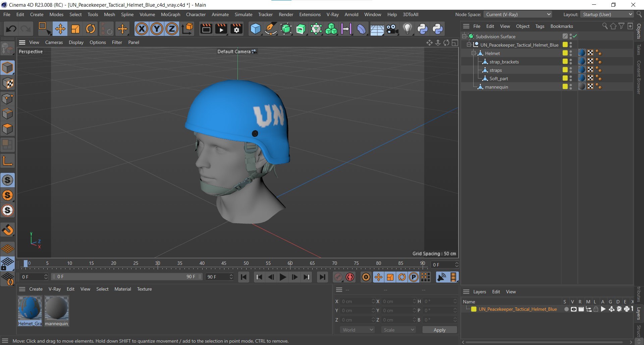Toggle layer visible eye icon
This screenshot has width=644, height=345.
[x=574, y=309]
